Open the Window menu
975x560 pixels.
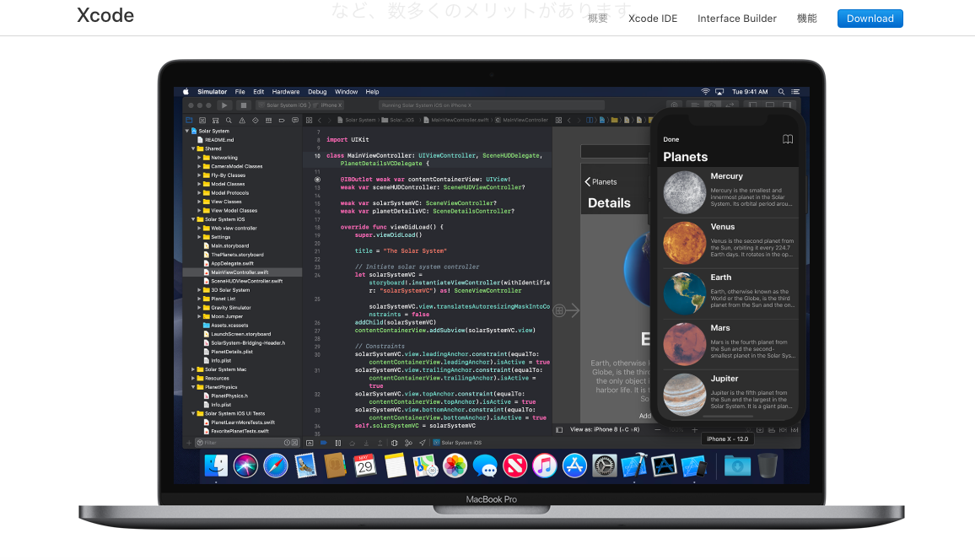347,92
